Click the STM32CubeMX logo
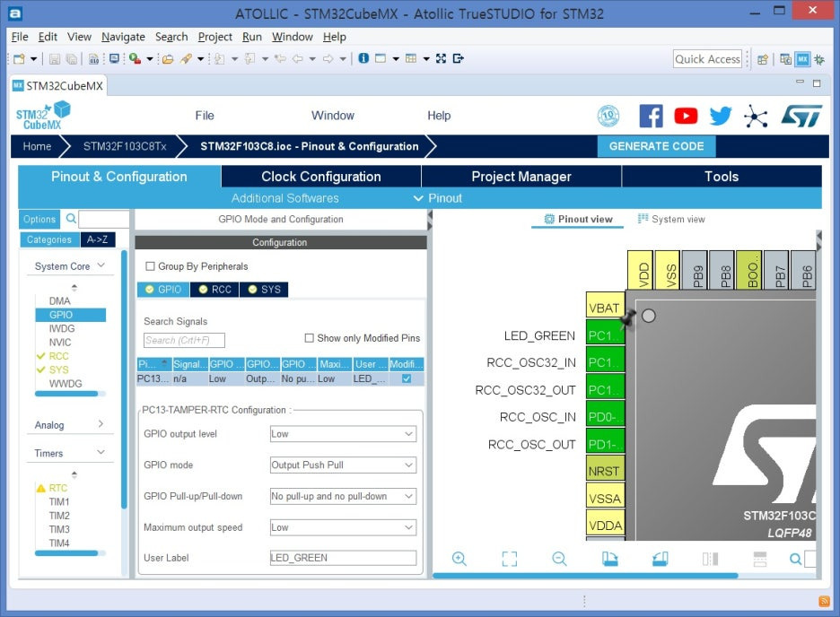Viewport: 840px width, 617px height. [43, 116]
